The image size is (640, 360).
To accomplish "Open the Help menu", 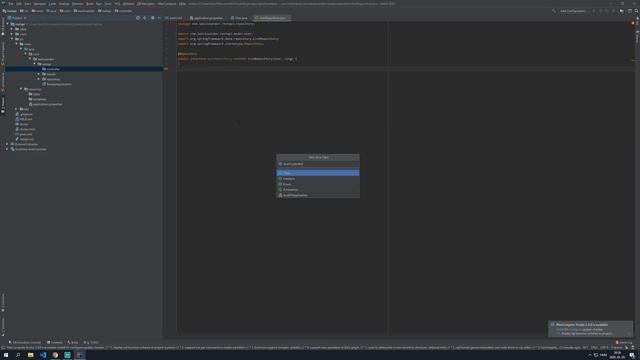I will click(182, 4).
